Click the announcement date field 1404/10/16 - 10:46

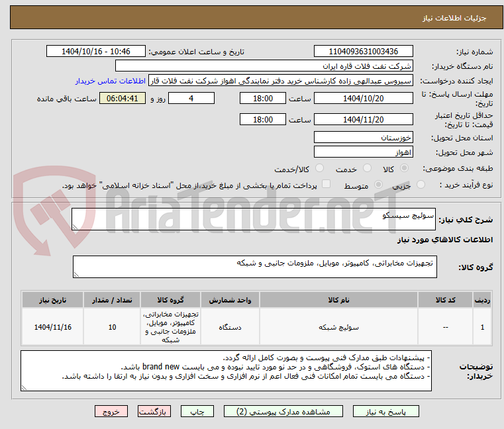pyautogui.click(x=96, y=51)
